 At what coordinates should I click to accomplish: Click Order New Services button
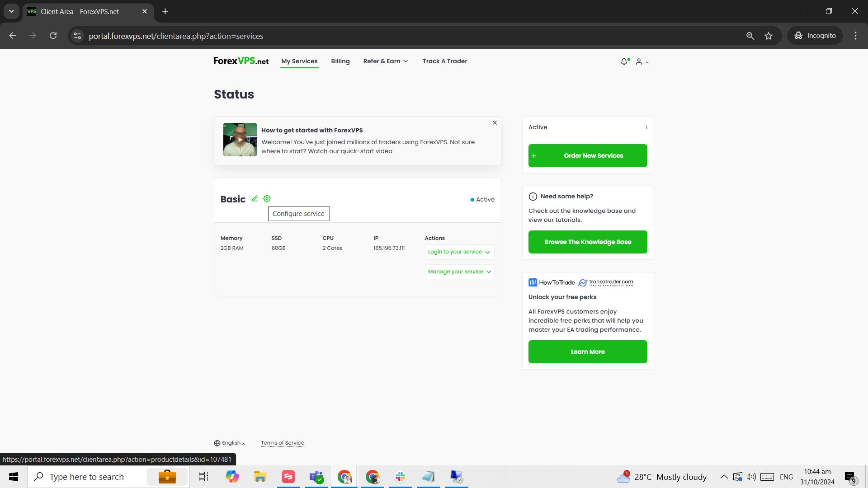(x=588, y=156)
